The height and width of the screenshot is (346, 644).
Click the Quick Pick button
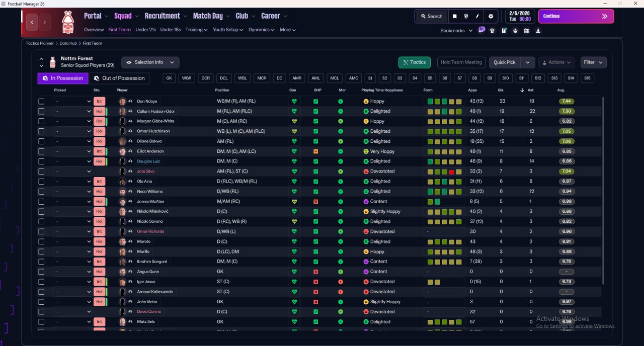(505, 62)
